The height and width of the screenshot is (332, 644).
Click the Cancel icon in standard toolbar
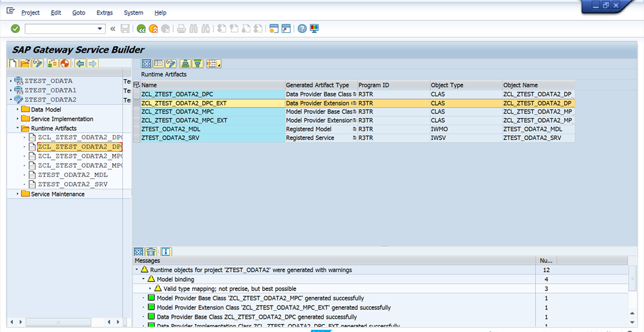click(x=166, y=29)
